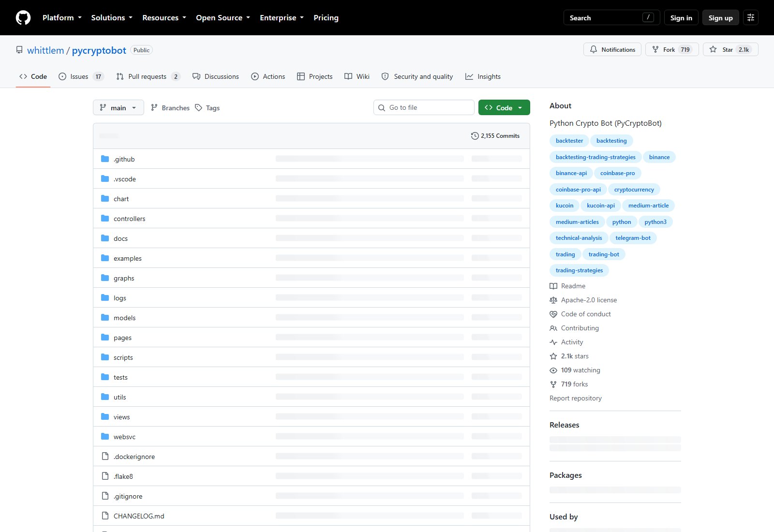Open the Code of conduct link
This screenshot has height=532, width=774.
tap(580, 314)
